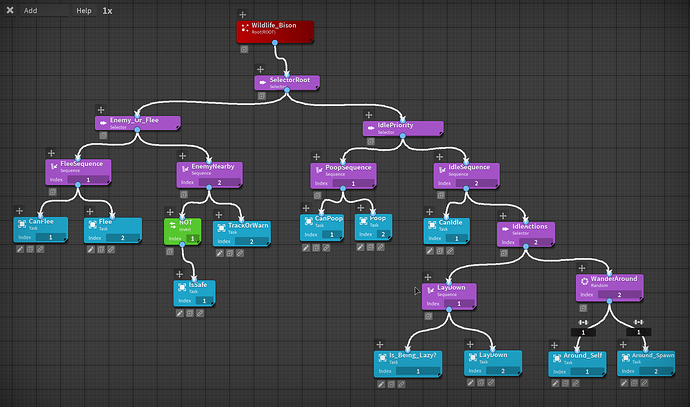Viewport: 690px width, 407px height.
Task: Click the link icon under IsSafe task
Action: tap(200, 313)
